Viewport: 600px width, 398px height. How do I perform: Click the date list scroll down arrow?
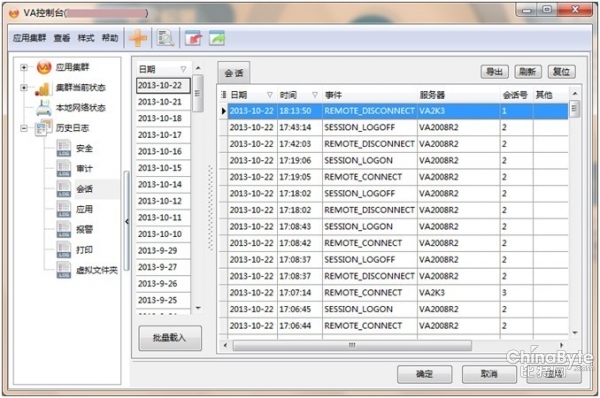pos(198,308)
